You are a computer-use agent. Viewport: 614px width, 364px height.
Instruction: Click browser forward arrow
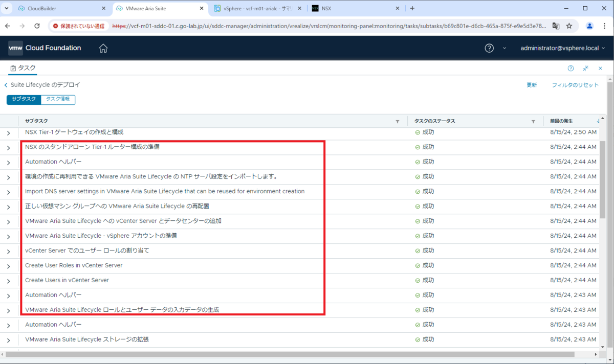(22, 26)
